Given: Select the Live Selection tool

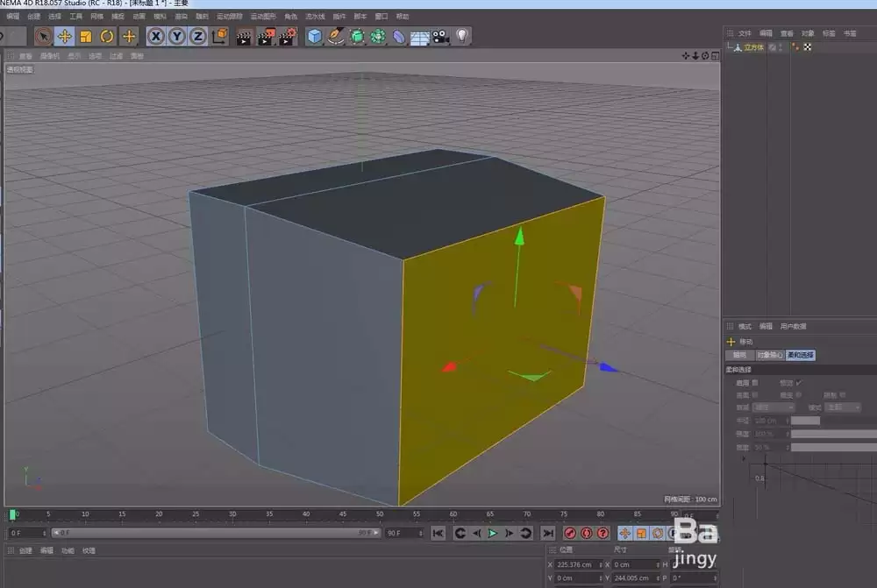Looking at the screenshot, I should click(42, 36).
